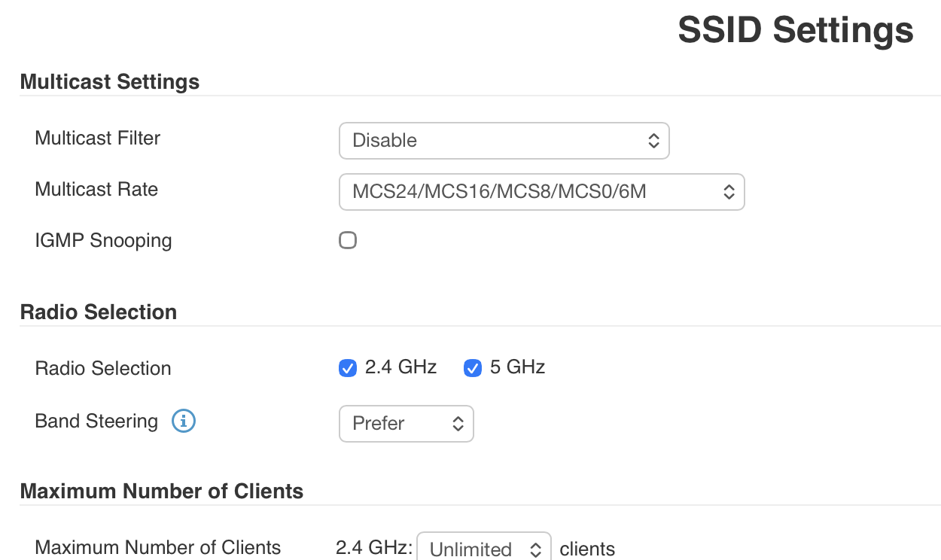Uncheck the 2.4 GHz radio checkbox
Viewport: 941px width, 560px height.
348,368
